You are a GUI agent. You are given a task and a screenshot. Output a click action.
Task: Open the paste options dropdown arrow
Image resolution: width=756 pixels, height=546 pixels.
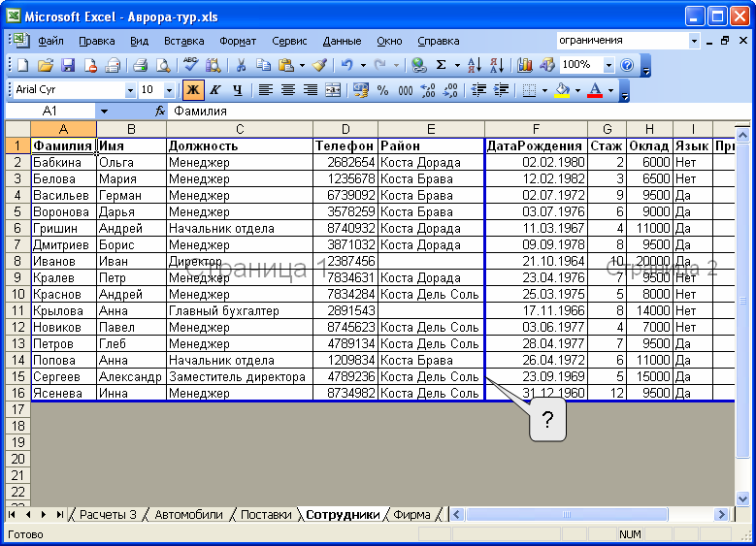[x=302, y=65]
